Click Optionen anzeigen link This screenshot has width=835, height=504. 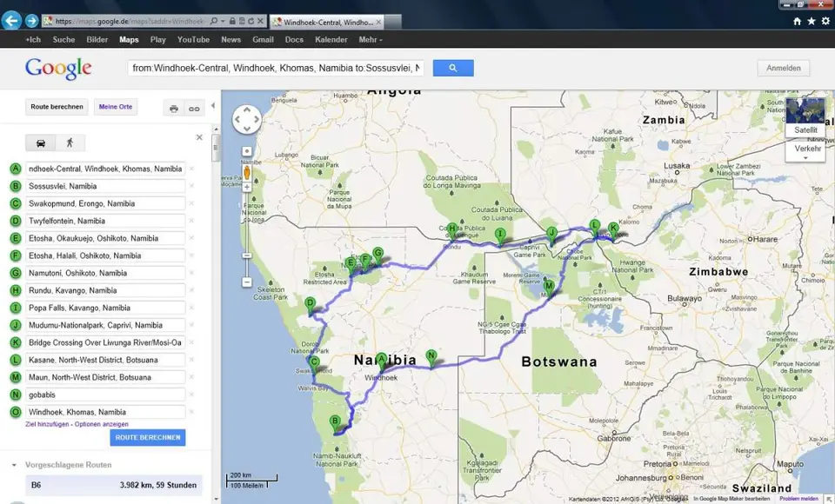(101, 424)
